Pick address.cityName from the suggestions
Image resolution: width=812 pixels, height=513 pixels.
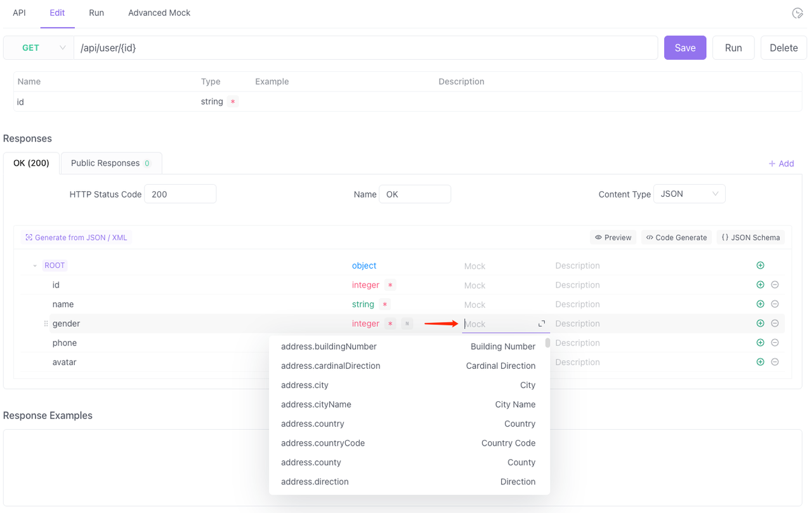408,404
